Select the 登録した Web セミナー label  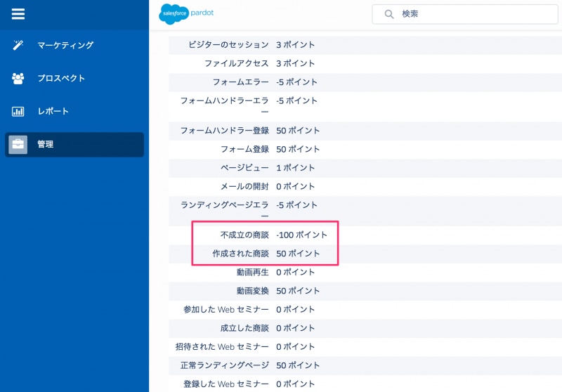click(x=226, y=384)
